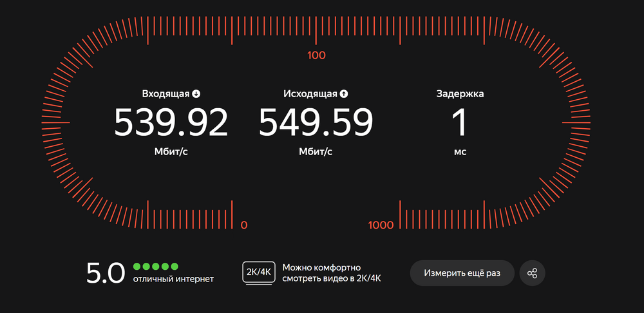The width and height of the screenshot is (644, 313).
Task: Click the 5.0 rating score
Action: point(106,274)
